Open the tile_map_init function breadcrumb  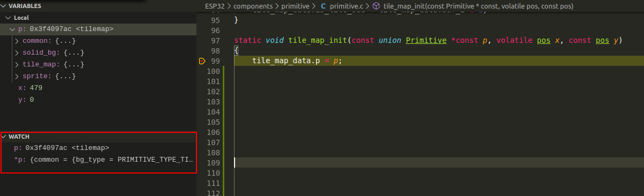(x=479, y=6)
